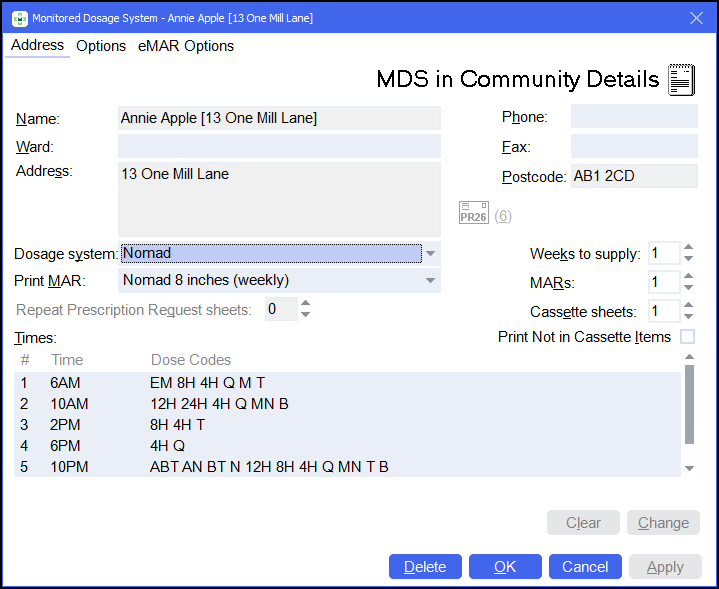Close the Monitored Dosage System window
This screenshot has height=589, width=719.
tap(697, 17)
